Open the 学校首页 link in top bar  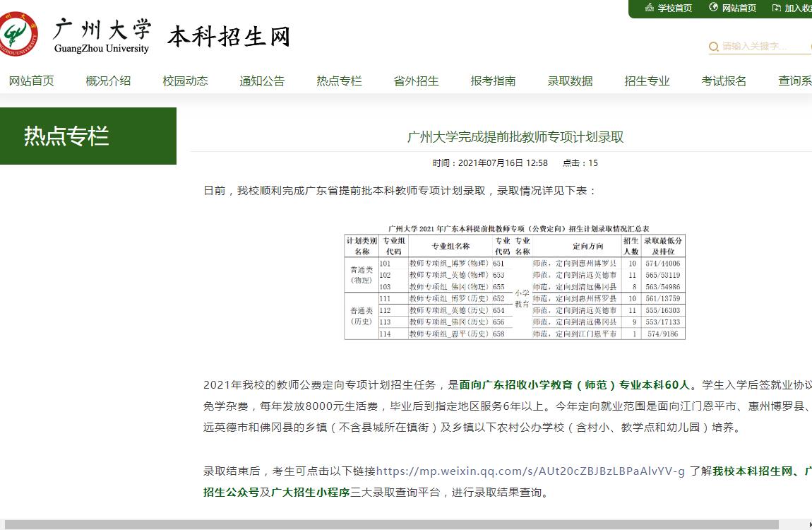(675, 8)
